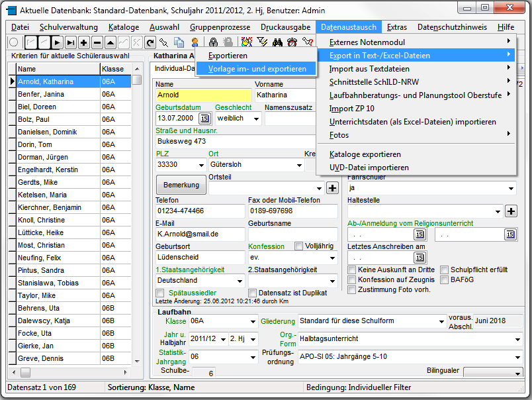532x400 pixels.
Task: Select Vorlage im- und exportieren submenu entry
Action: point(257,69)
